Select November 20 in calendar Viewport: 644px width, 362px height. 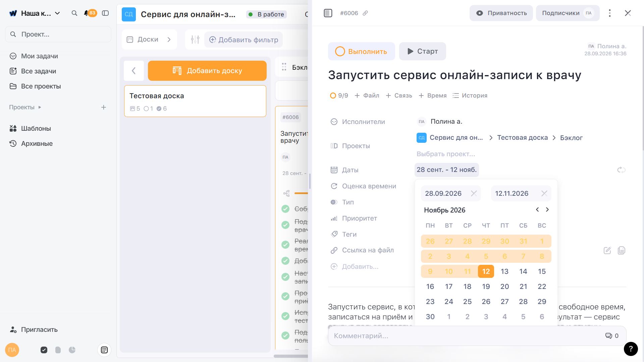pos(504,286)
